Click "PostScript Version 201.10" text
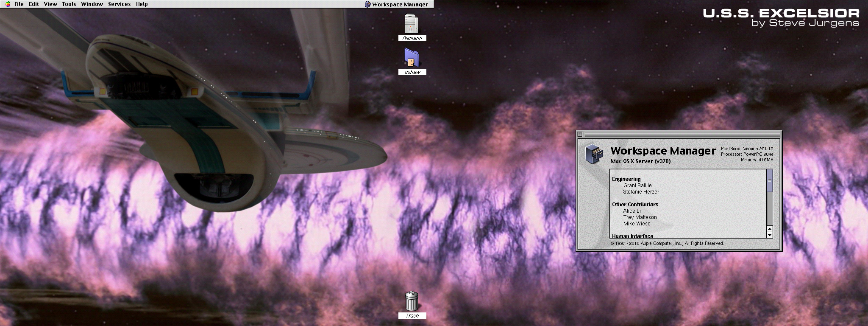Screen dimensions: 868x326 [x=747, y=149]
